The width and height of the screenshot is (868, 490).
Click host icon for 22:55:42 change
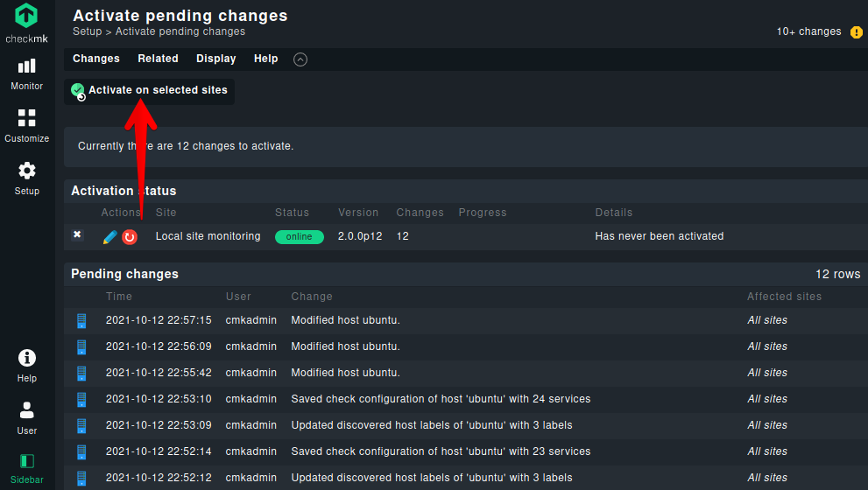tap(81, 373)
